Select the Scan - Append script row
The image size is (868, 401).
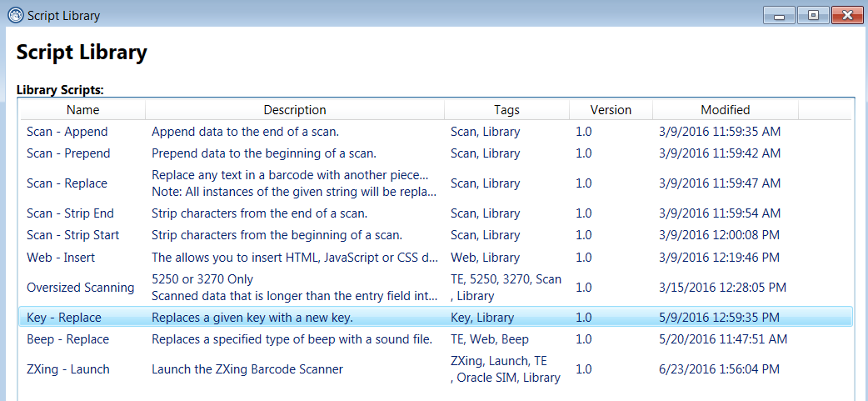click(x=67, y=132)
